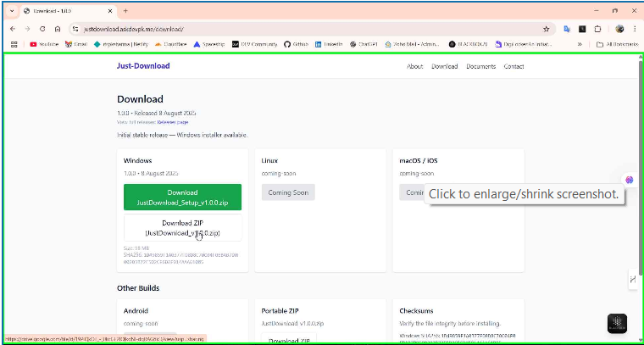
Task: Click the browser back arrow
Action: pyautogui.click(x=14, y=29)
